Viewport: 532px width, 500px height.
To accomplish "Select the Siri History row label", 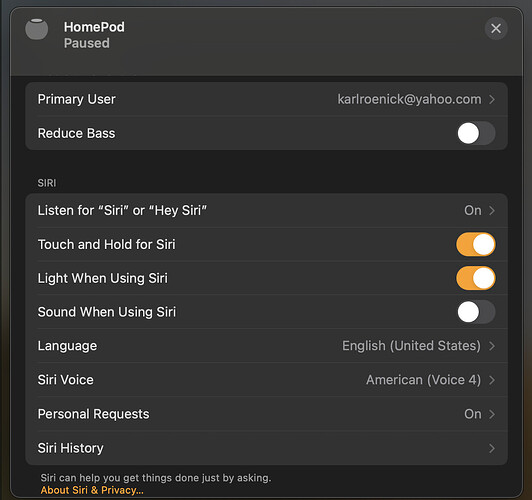I will 71,448.
